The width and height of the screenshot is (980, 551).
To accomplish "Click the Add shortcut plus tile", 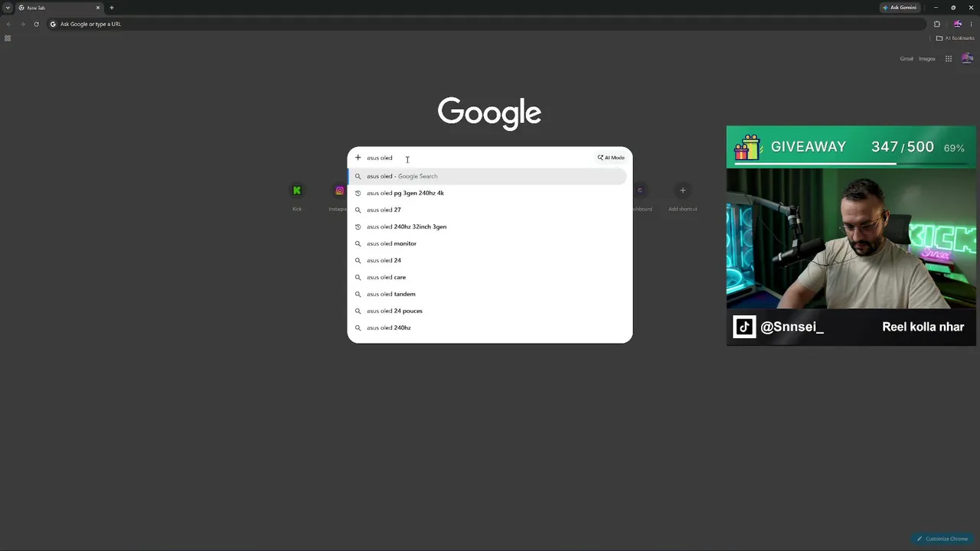I will pyautogui.click(x=682, y=191).
